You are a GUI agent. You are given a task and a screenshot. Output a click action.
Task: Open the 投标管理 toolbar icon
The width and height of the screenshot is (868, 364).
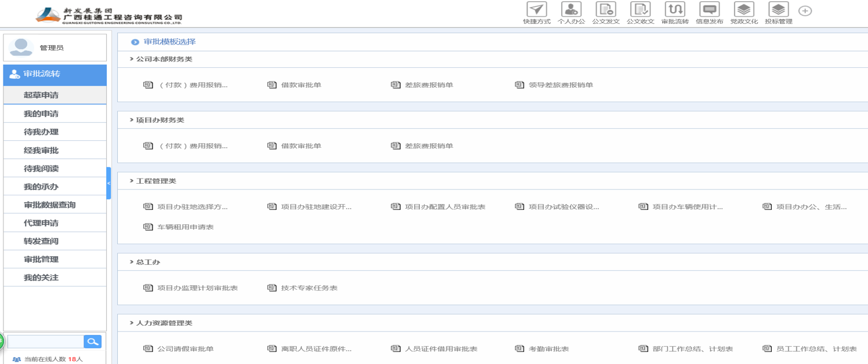778,10
